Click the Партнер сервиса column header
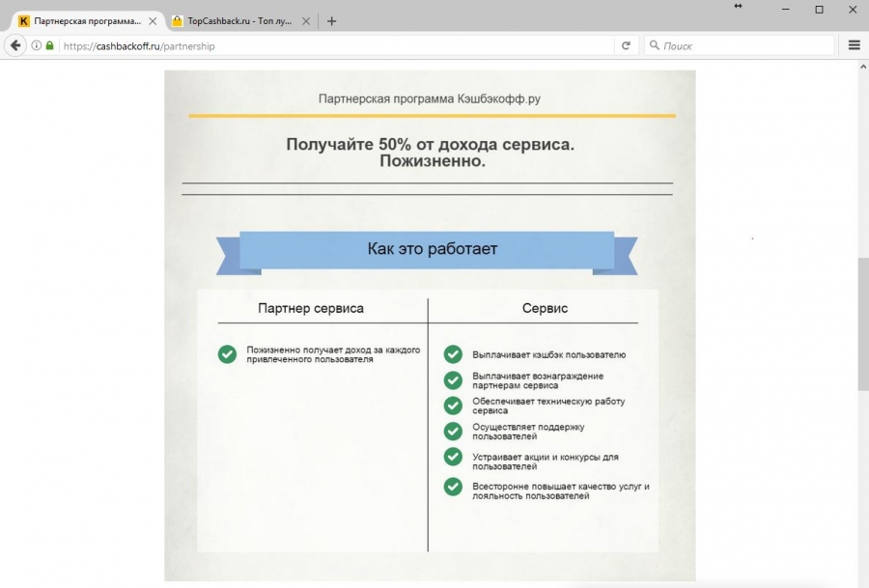 (311, 309)
